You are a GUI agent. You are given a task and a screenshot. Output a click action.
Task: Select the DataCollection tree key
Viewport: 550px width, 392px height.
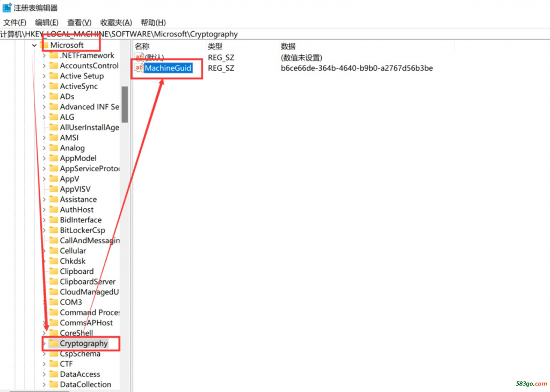85,384
